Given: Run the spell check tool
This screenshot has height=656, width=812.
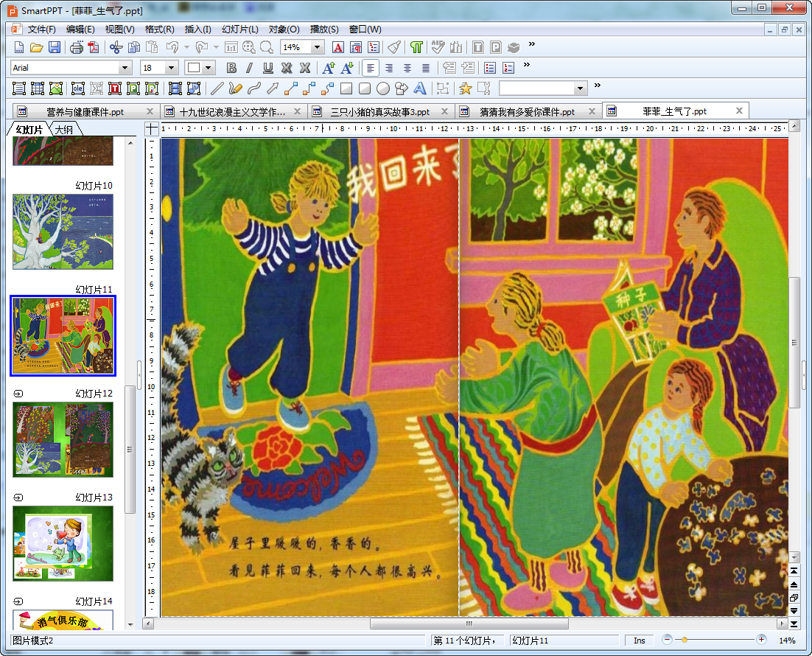Looking at the screenshot, I should coord(438,48).
